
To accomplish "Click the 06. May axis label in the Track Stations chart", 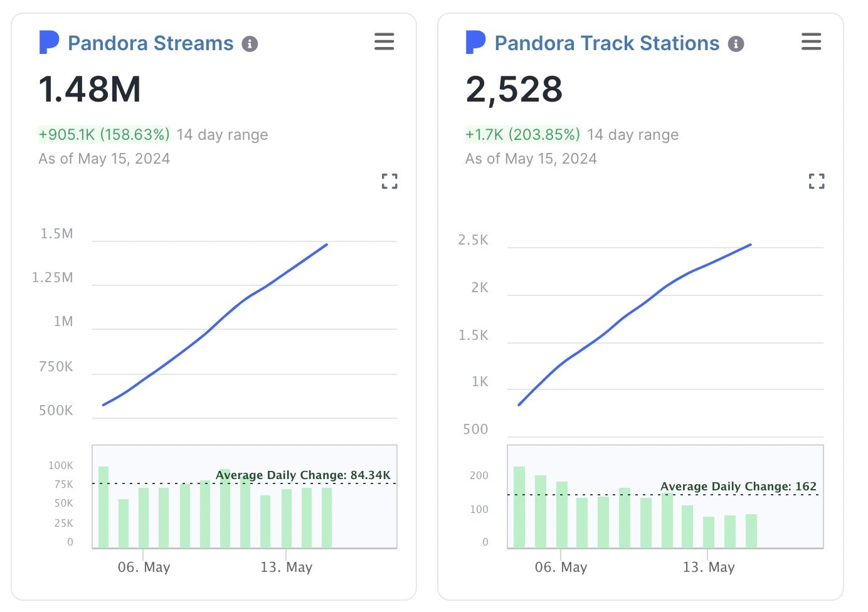I will [561, 567].
